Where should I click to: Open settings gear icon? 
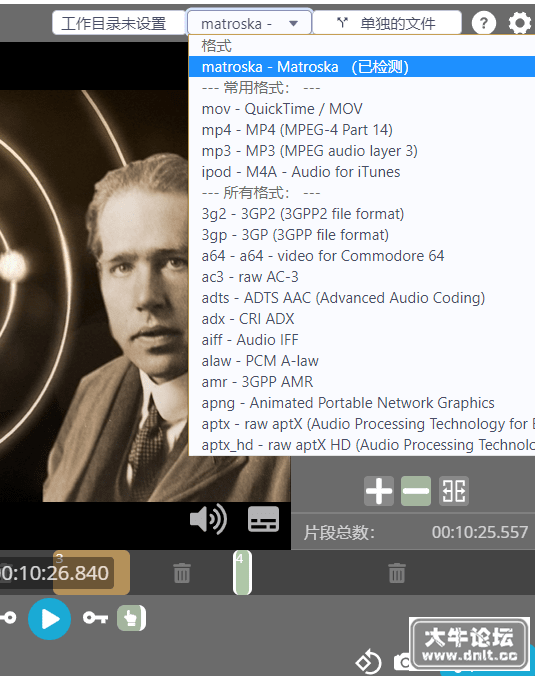point(519,23)
